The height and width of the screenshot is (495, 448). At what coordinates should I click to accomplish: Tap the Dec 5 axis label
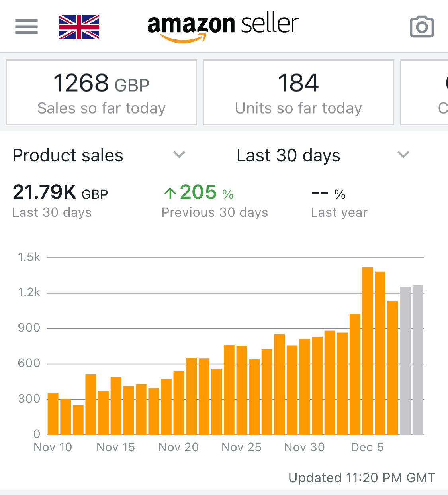pyautogui.click(x=367, y=447)
